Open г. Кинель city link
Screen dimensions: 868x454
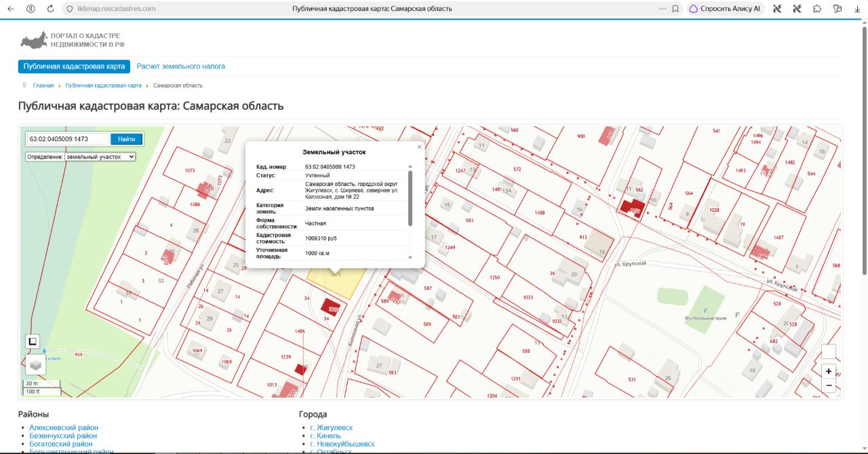(325, 436)
